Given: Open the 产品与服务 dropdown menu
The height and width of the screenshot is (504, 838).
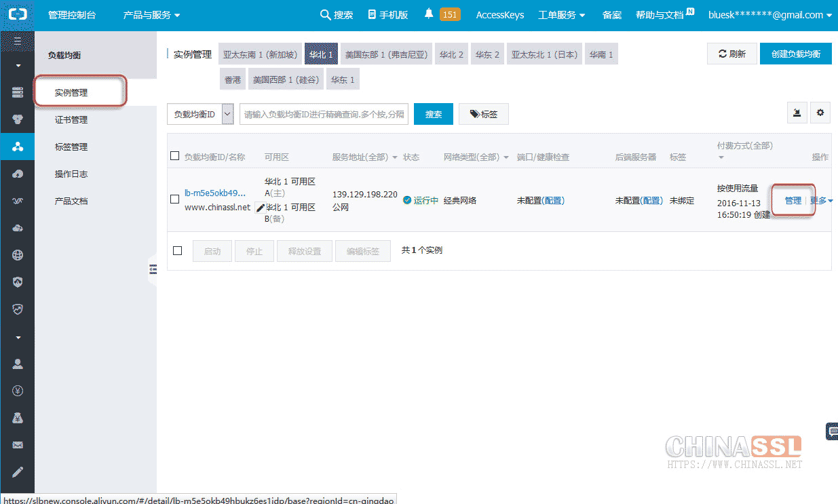Looking at the screenshot, I should pos(151,15).
